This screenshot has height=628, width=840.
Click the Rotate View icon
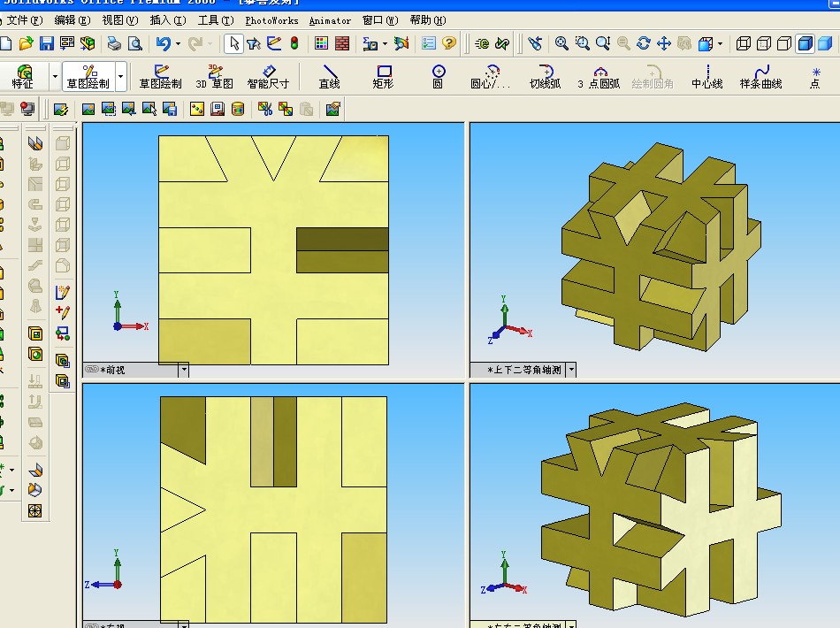point(644,43)
